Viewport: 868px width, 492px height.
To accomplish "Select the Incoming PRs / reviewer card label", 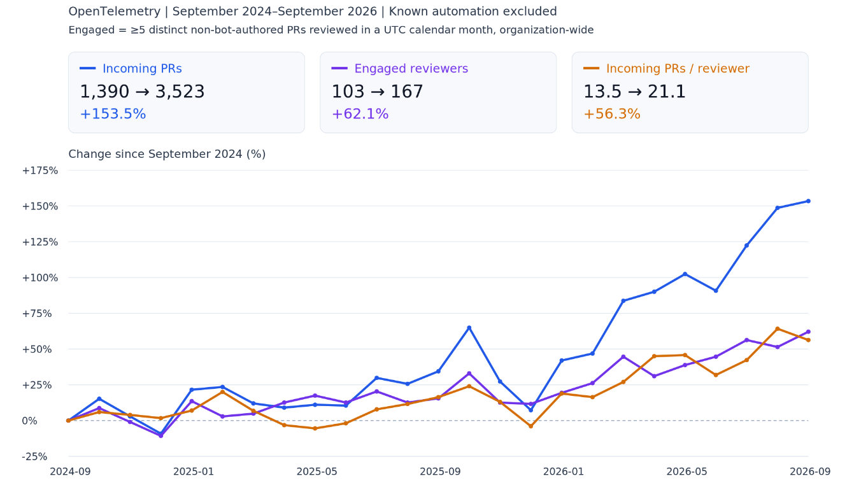I will (678, 69).
